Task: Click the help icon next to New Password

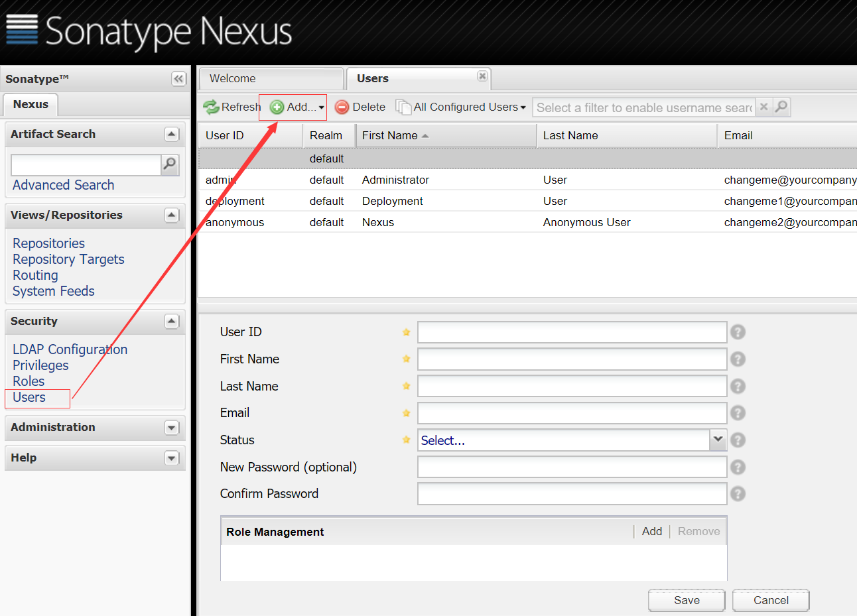Action: coord(738,467)
